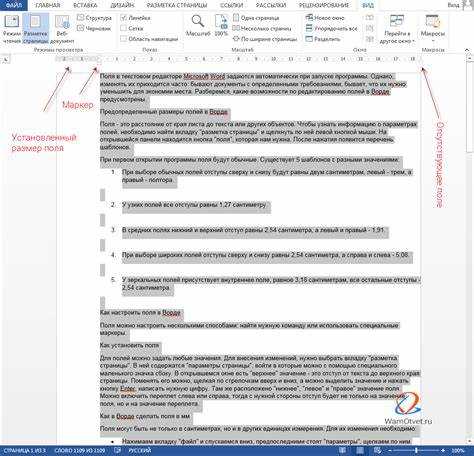Image resolution: width=474 pixels, height=456 pixels.
Task: Set zoom to 100% via ribbon icon
Action: (x=221, y=26)
